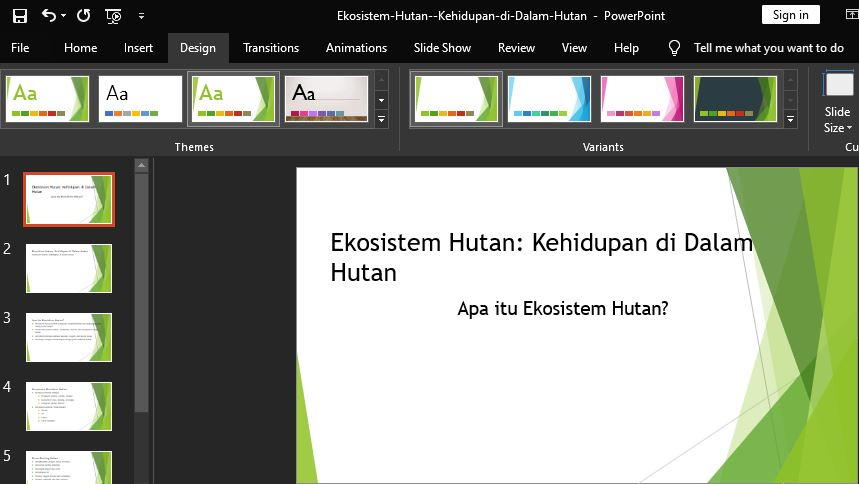
Task: Choose the dark green color variant
Action: click(735, 98)
